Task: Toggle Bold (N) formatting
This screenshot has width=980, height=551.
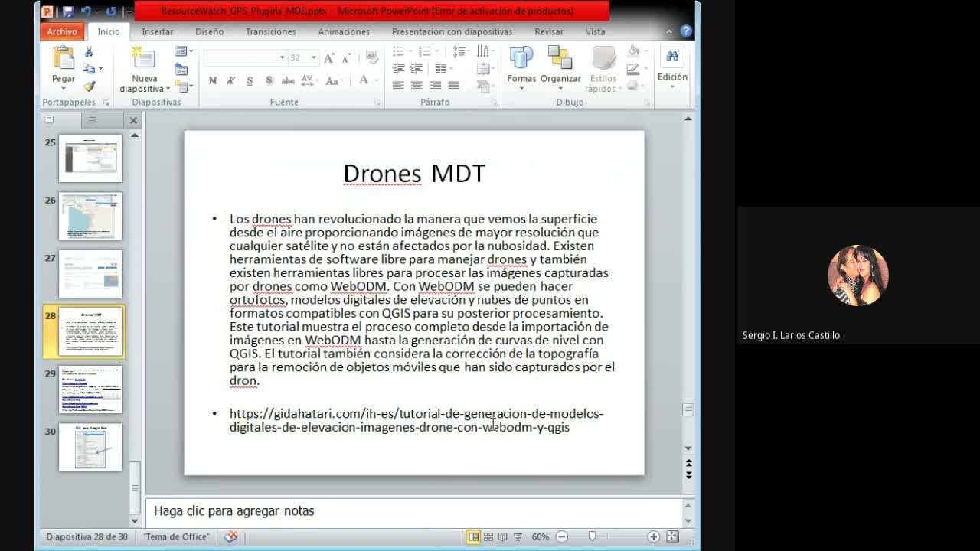Action: pyautogui.click(x=212, y=80)
